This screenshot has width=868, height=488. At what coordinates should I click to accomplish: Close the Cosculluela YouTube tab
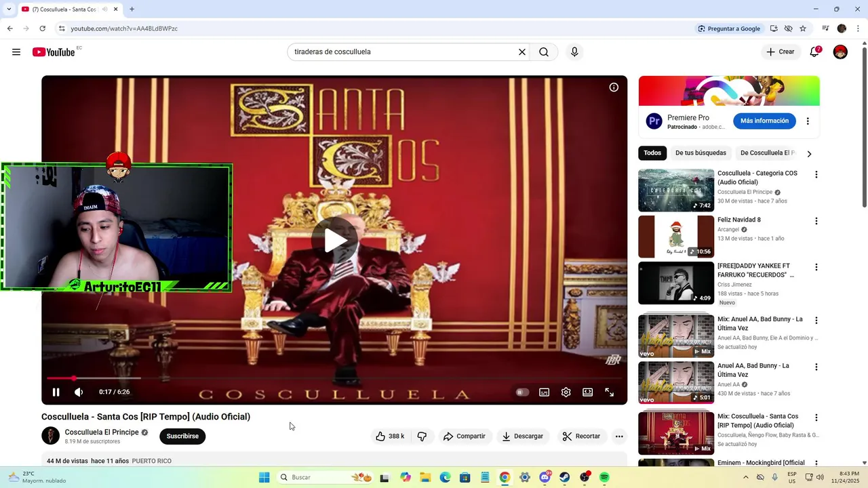(115, 9)
